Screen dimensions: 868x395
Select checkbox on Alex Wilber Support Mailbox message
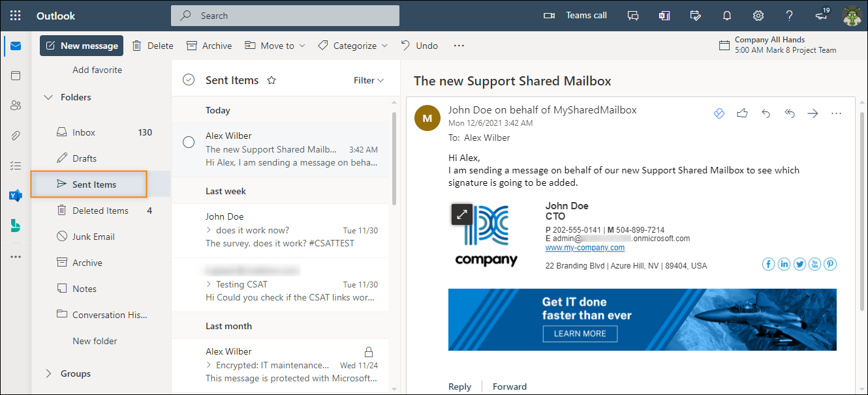(x=189, y=142)
